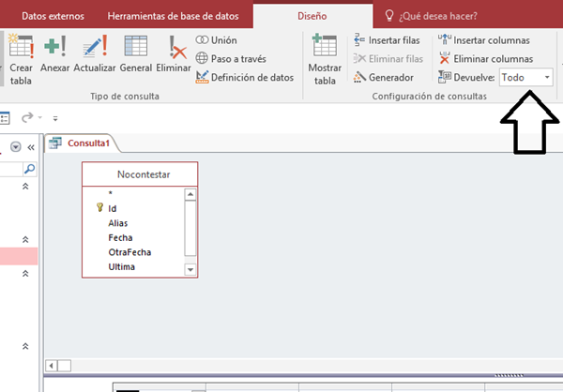The height and width of the screenshot is (392, 563).
Task: Click the Crear tabla query icon
Action: (21, 58)
